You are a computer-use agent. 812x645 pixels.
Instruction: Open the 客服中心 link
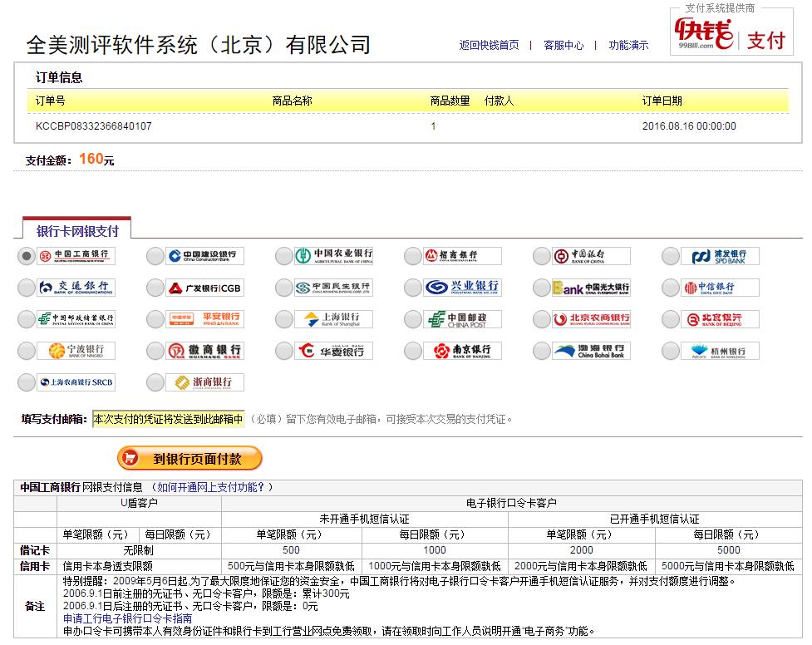pyautogui.click(x=563, y=45)
